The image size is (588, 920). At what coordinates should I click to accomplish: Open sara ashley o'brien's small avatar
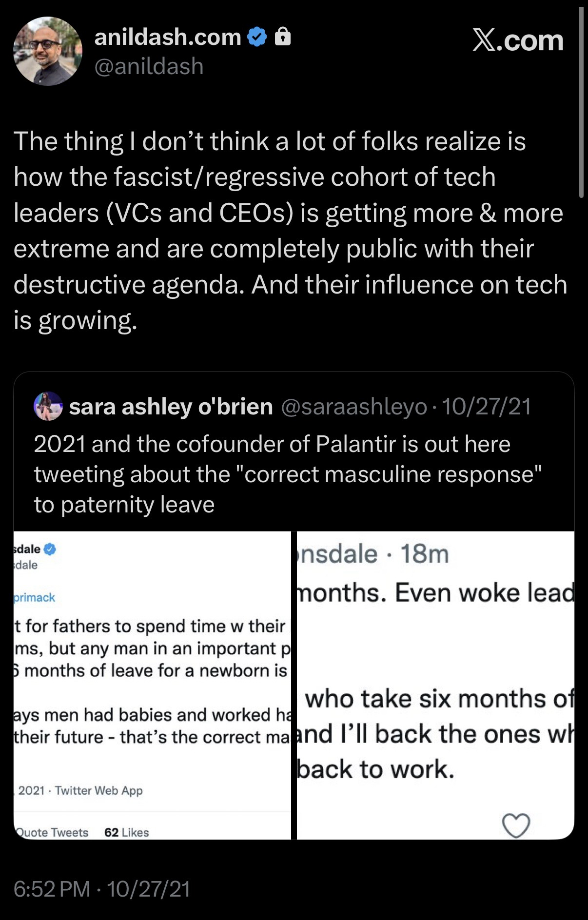[x=48, y=406]
